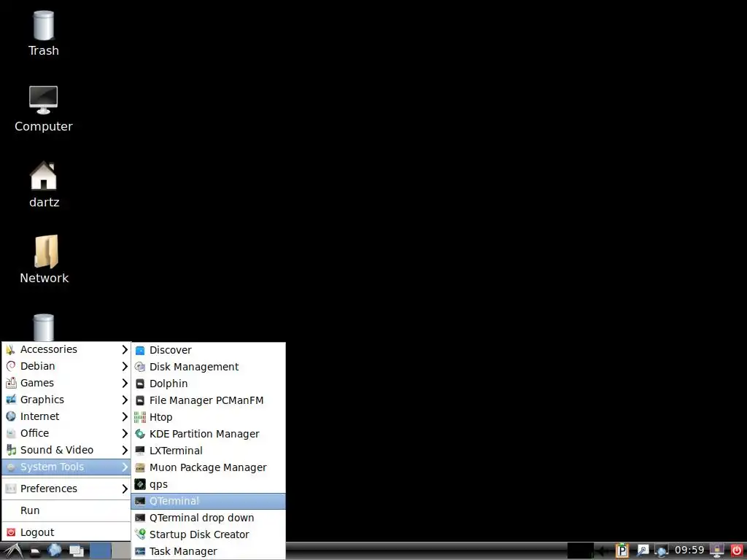Expand the Accessories submenu arrow
747x560 pixels.
click(125, 349)
